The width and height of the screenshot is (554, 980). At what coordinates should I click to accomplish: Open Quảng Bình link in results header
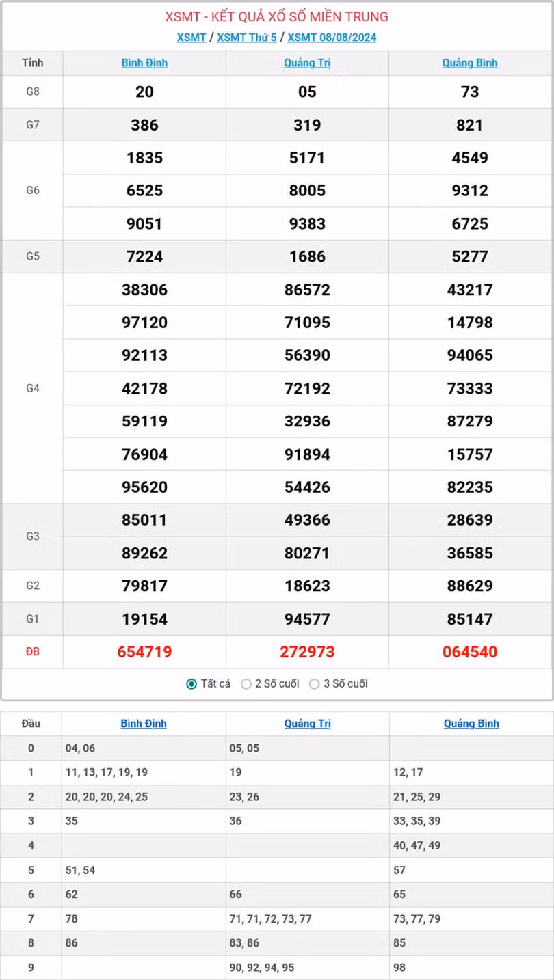[470, 63]
